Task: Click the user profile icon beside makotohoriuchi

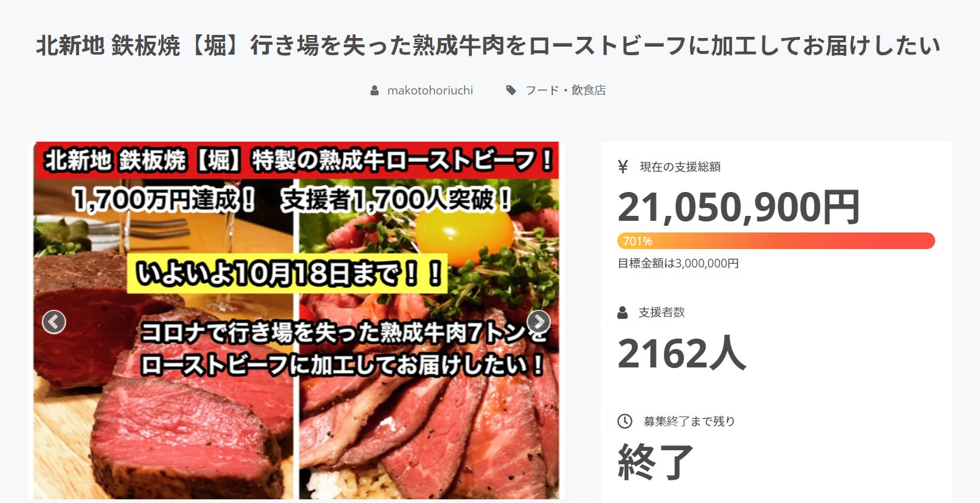Action: click(374, 90)
